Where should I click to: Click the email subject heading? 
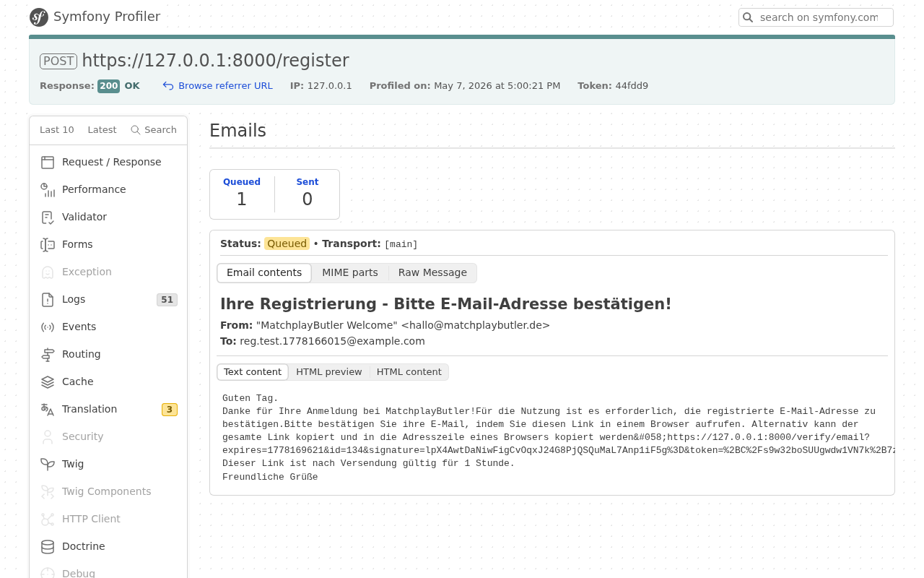445,303
